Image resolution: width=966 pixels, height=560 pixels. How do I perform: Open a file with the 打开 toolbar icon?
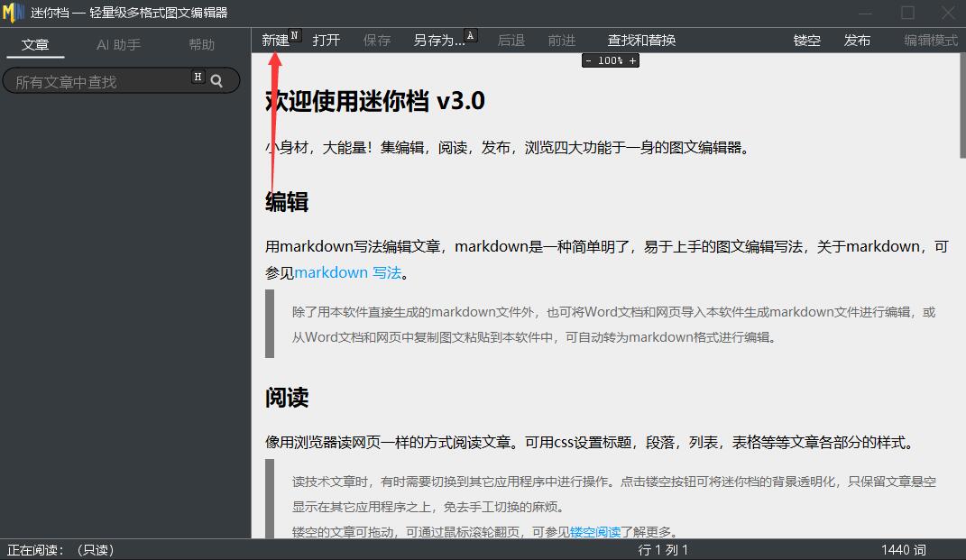(327, 40)
